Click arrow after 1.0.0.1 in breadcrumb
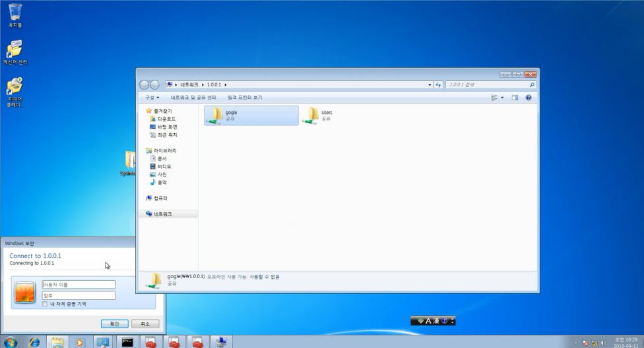 pyautogui.click(x=226, y=84)
